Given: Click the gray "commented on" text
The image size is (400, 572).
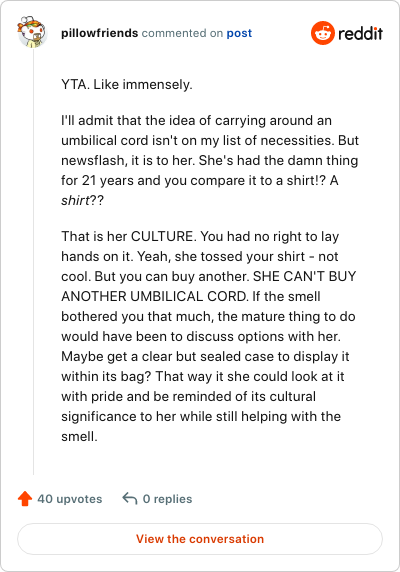Looking at the screenshot, I should click(182, 33).
